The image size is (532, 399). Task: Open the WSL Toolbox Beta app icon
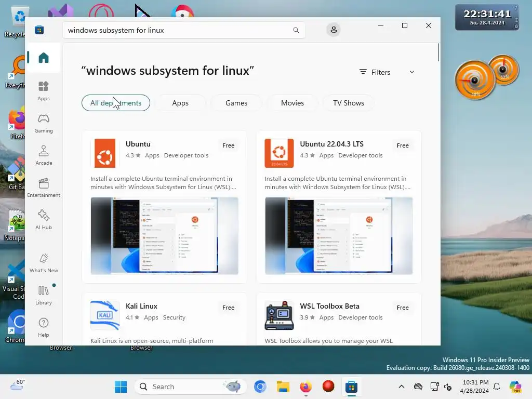[x=279, y=315]
